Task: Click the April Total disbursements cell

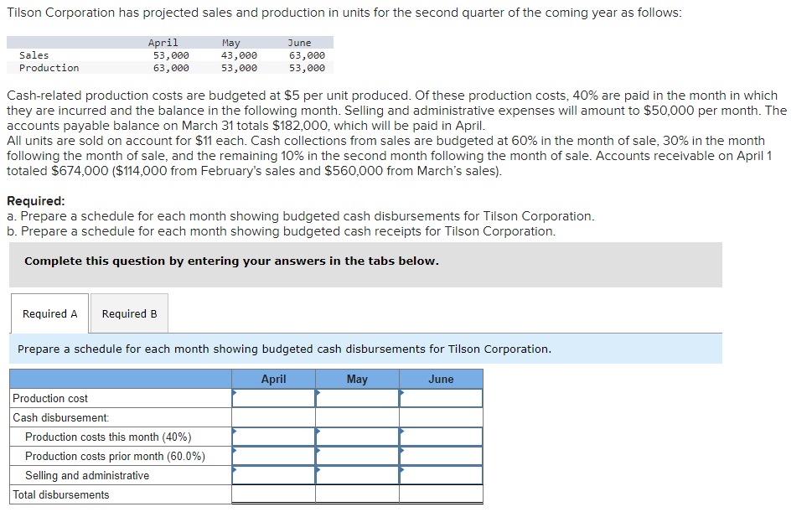Action: (x=274, y=494)
